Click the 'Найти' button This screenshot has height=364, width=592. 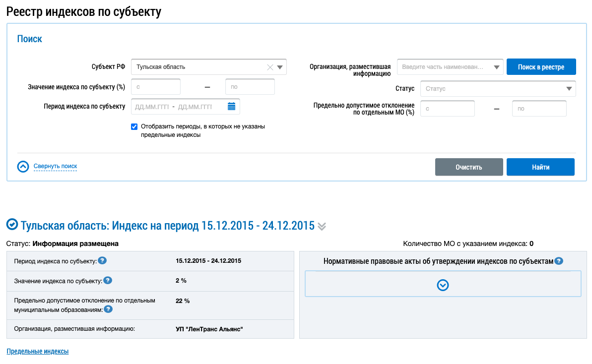541,167
